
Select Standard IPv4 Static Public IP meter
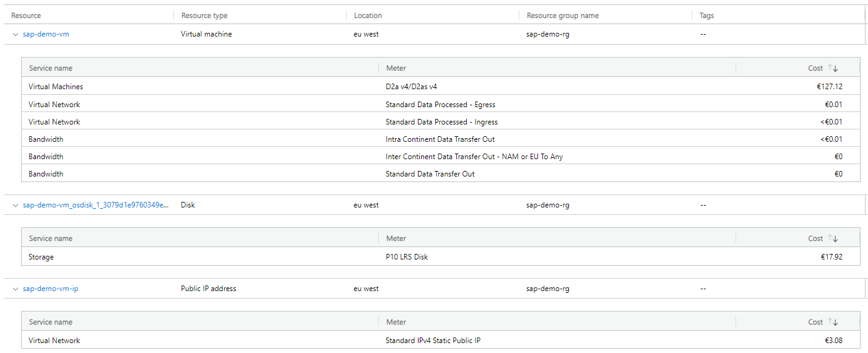pyautogui.click(x=433, y=341)
